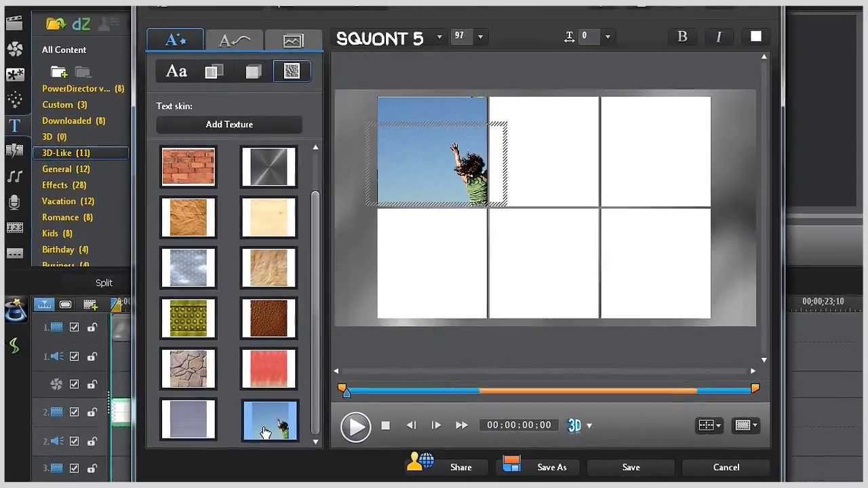Click the orange end marker on the title timeline
Screen dimensions: 868x488
tap(755, 388)
